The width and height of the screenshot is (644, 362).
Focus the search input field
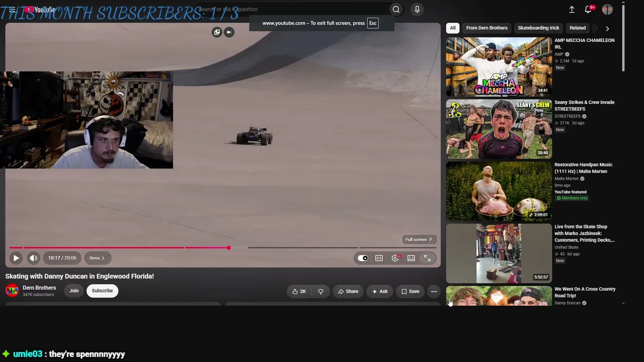292,9
